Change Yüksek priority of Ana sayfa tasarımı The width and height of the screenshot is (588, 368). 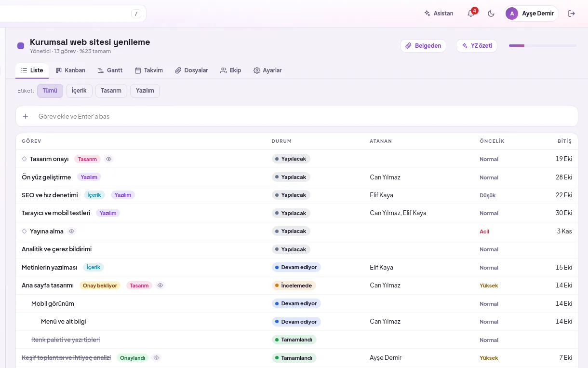point(489,286)
